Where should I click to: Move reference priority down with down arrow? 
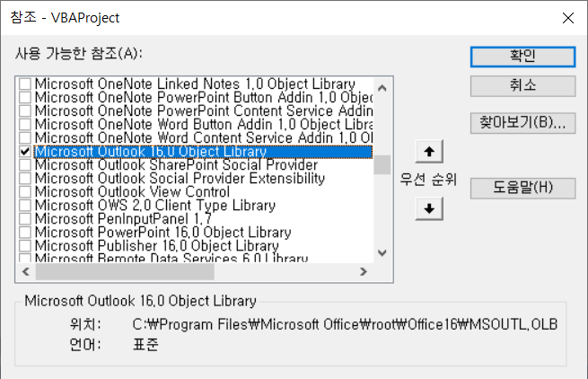tap(429, 208)
